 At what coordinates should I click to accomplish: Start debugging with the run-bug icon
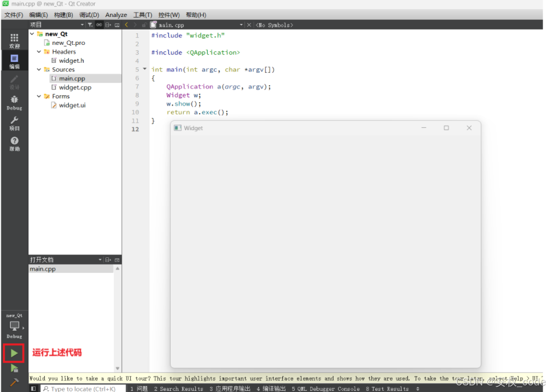14,368
